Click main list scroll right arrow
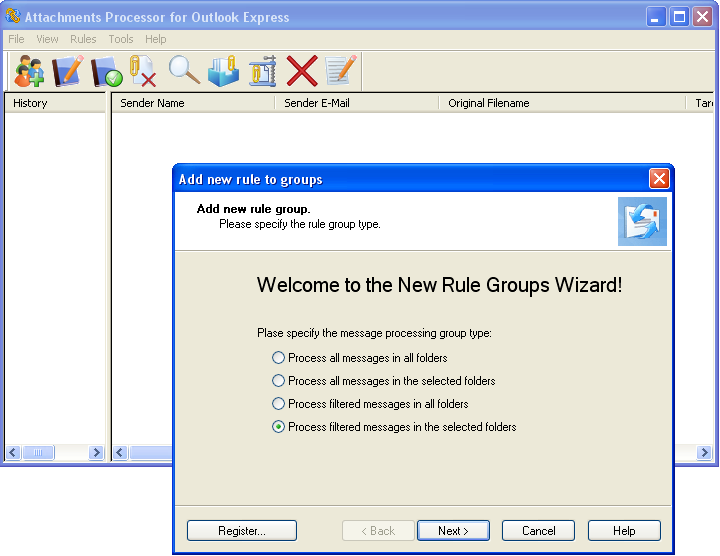Viewport: 720px width, 556px height. [704, 453]
